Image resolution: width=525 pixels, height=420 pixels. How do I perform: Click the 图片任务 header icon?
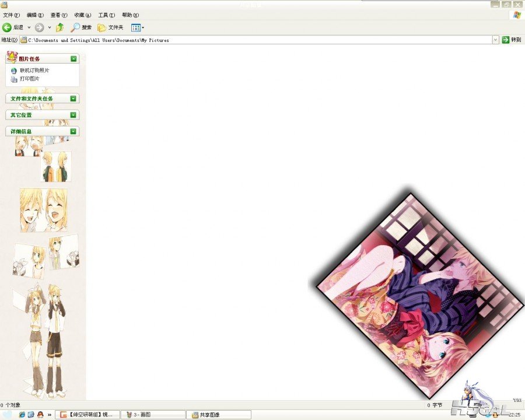point(12,57)
